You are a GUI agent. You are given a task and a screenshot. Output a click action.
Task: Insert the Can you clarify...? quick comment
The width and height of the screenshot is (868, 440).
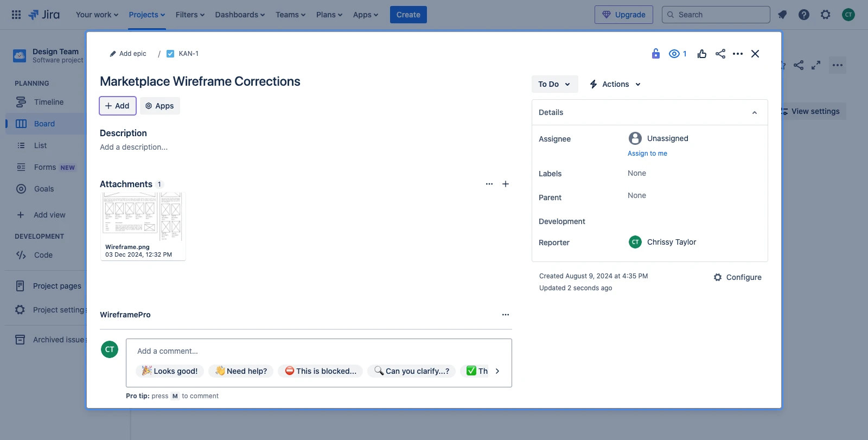pos(411,371)
